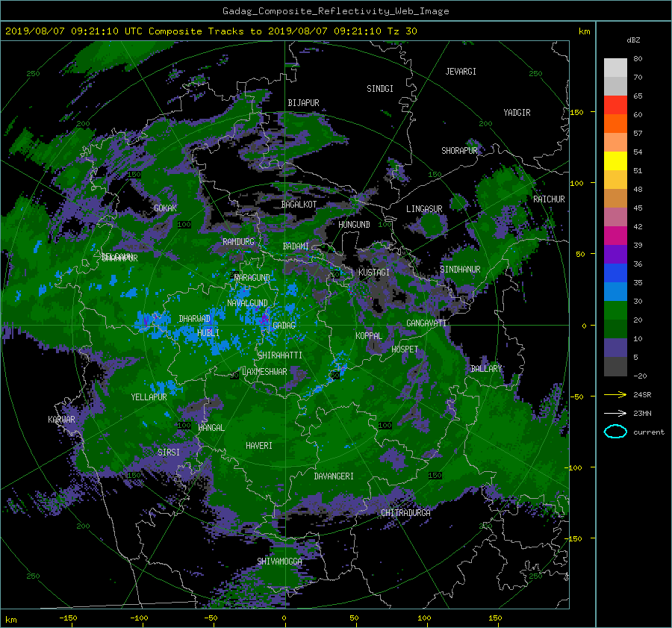Click the BIJAPUR city label
The image size is (672, 628).
[x=303, y=103]
